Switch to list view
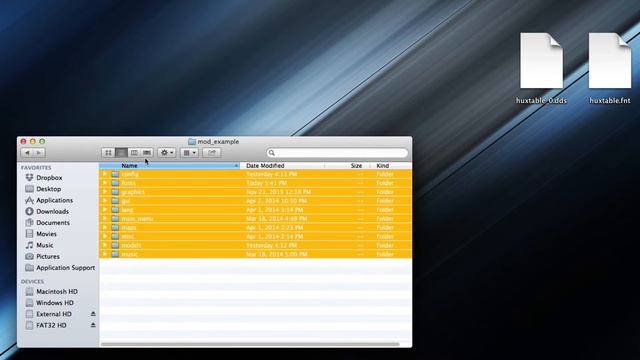 coord(121,153)
